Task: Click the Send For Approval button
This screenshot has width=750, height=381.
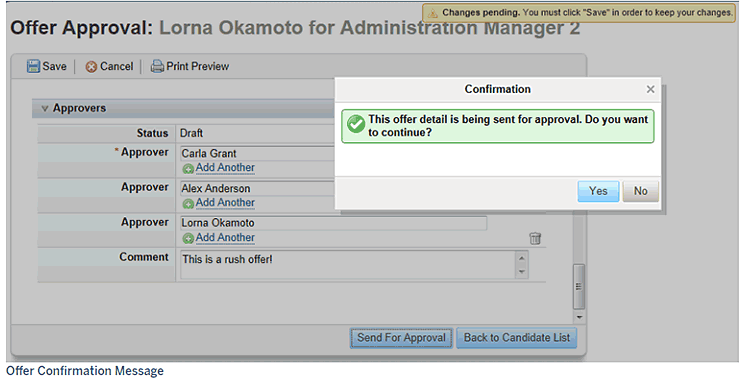Action: click(x=401, y=338)
